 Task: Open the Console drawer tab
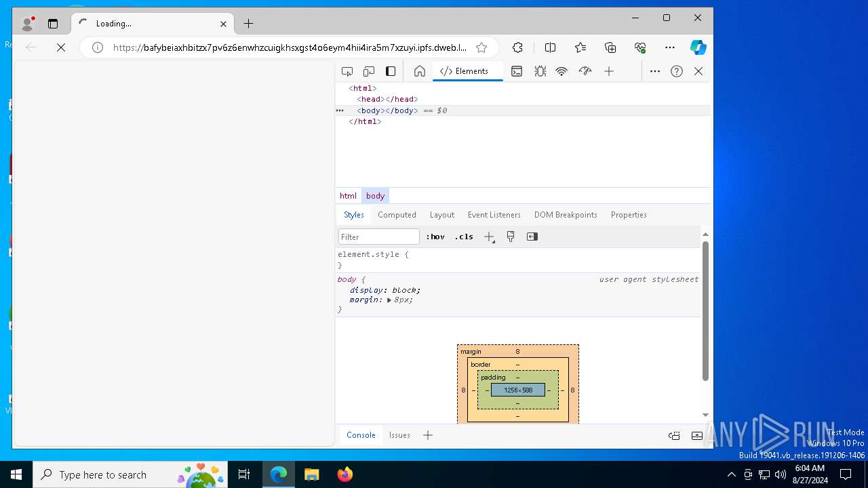pyautogui.click(x=361, y=435)
